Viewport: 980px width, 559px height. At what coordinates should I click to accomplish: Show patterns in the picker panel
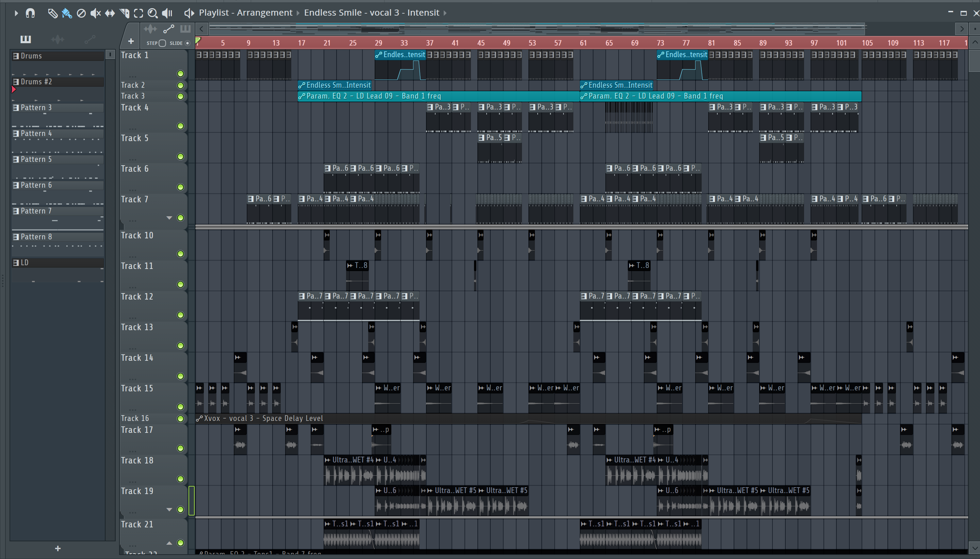(26, 39)
